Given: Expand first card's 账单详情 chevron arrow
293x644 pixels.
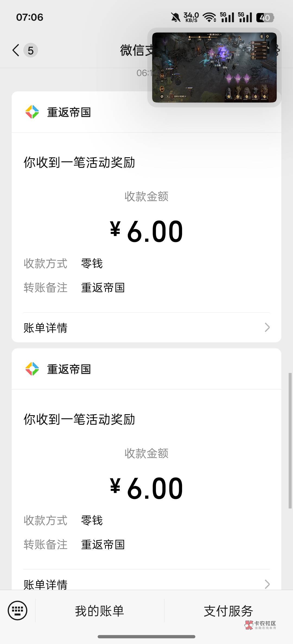Looking at the screenshot, I should pos(267,327).
